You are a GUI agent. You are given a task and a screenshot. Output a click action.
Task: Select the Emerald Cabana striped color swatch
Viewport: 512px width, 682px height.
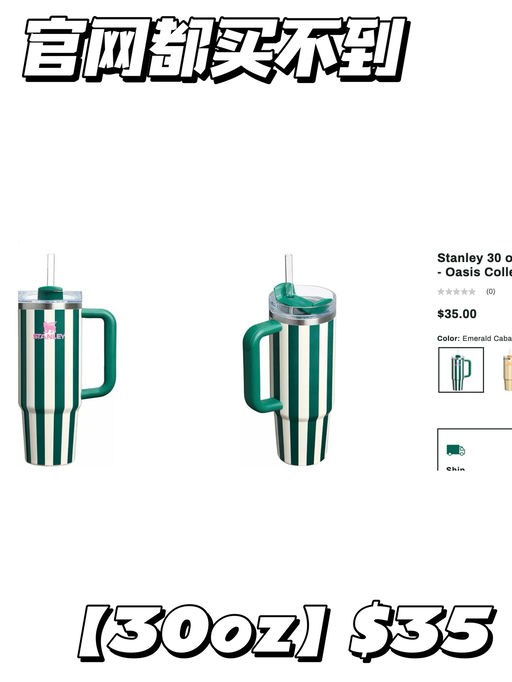(461, 370)
